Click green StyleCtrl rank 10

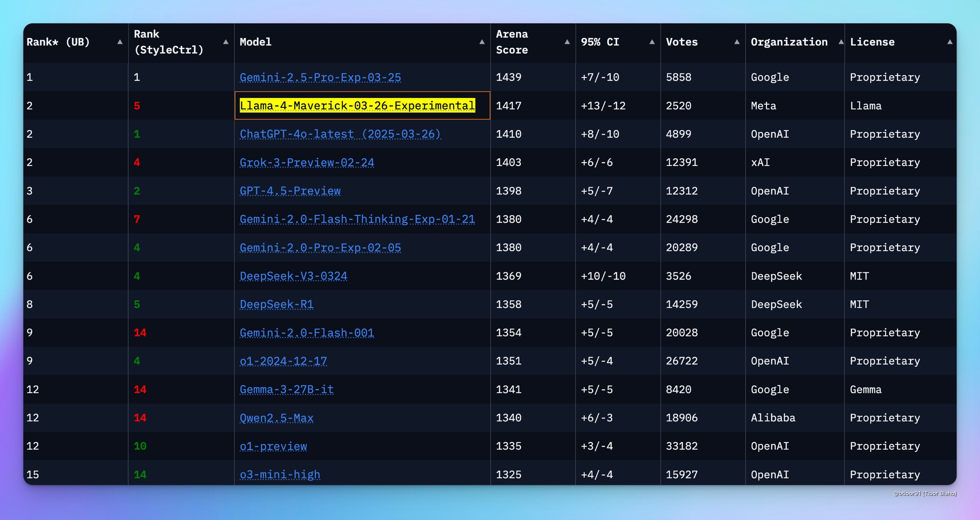(x=140, y=446)
